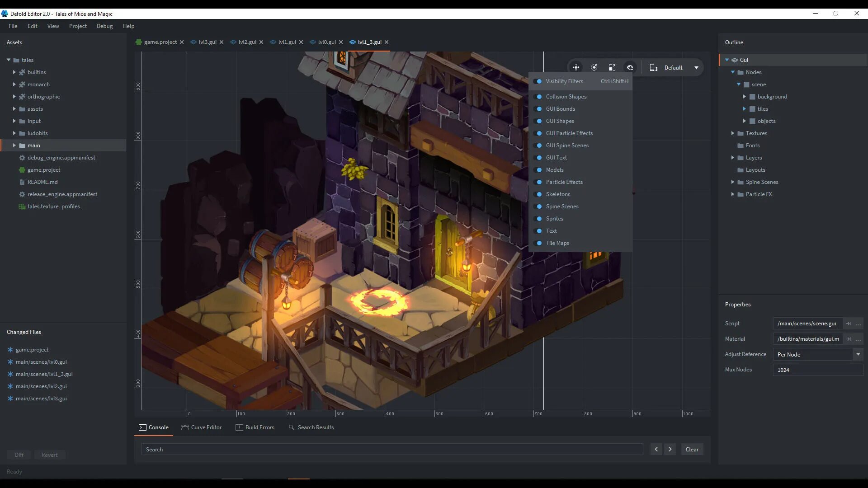Viewport: 868px width, 488px height.
Task: Click the Clear button below the console
Action: coord(691,449)
